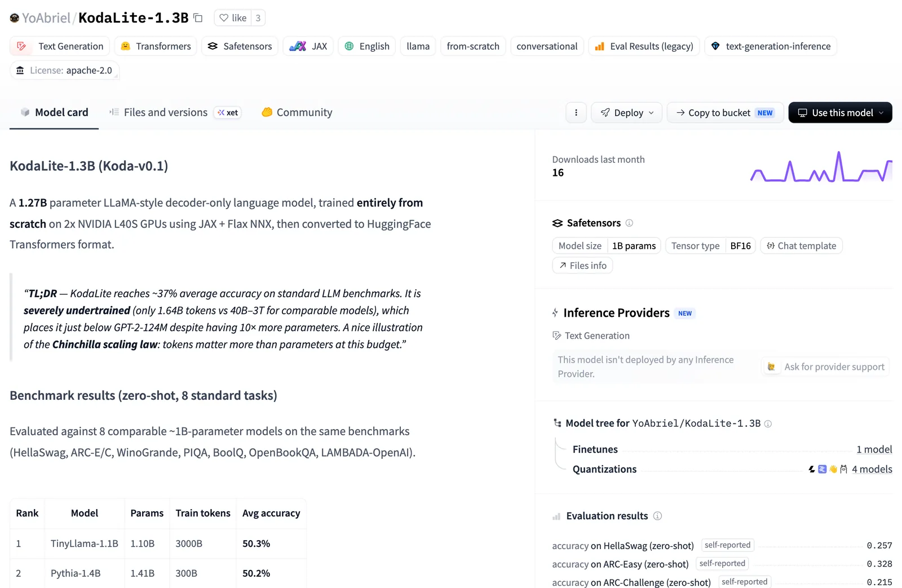Click Safetensors info circle icon
Image resolution: width=902 pixels, height=588 pixels.
[x=629, y=223]
